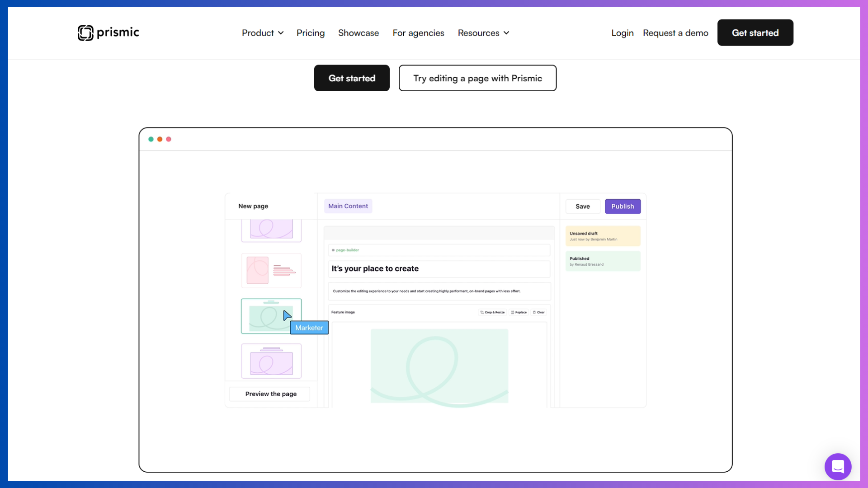The width and height of the screenshot is (868, 488).
Task: Open the chat support bubble icon
Action: click(x=838, y=466)
